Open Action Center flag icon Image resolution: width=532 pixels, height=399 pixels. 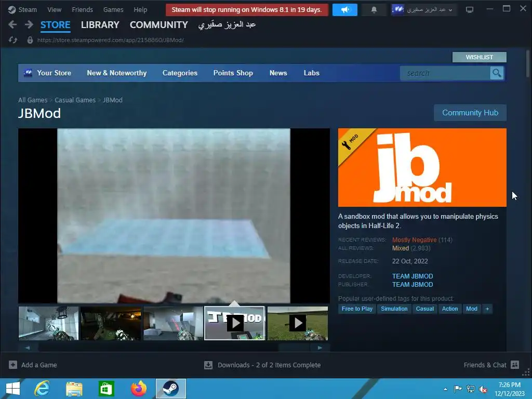coord(458,389)
